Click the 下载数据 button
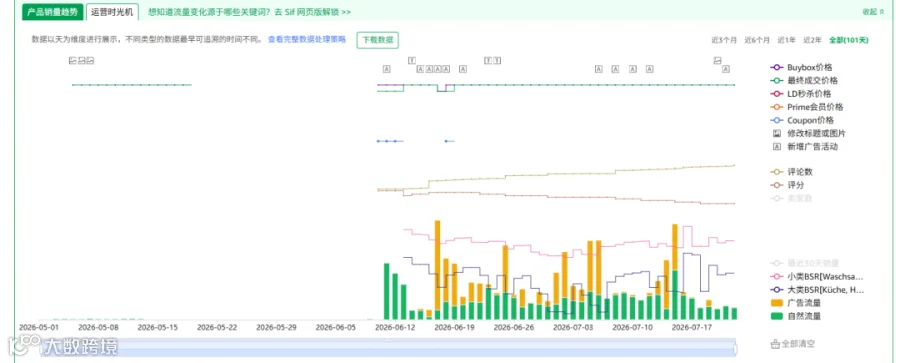 [x=378, y=40]
